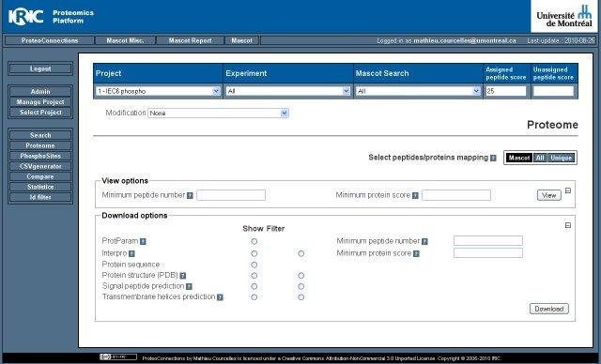Viewport: 601px width, 364px height.
Task: Open the Mascot menu item
Action: [x=242, y=40]
